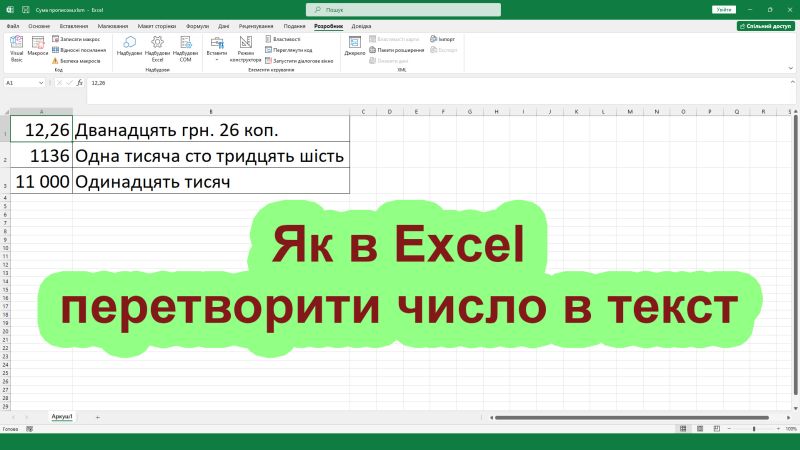Select column C header

pos(363,112)
